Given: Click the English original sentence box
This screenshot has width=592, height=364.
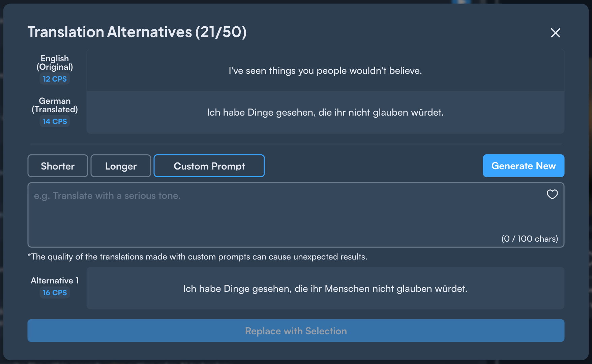Looking at the screenshot, I should tap(325, 70).
